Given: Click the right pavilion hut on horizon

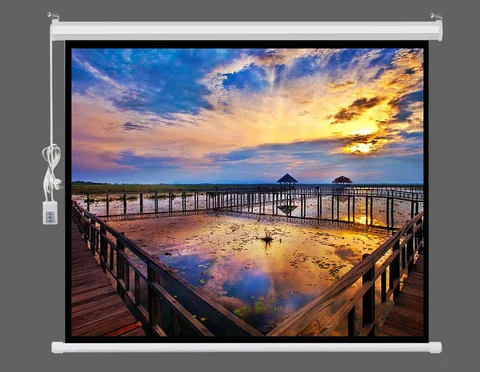Looking at the screenshot, I should (x=342, y=180).
